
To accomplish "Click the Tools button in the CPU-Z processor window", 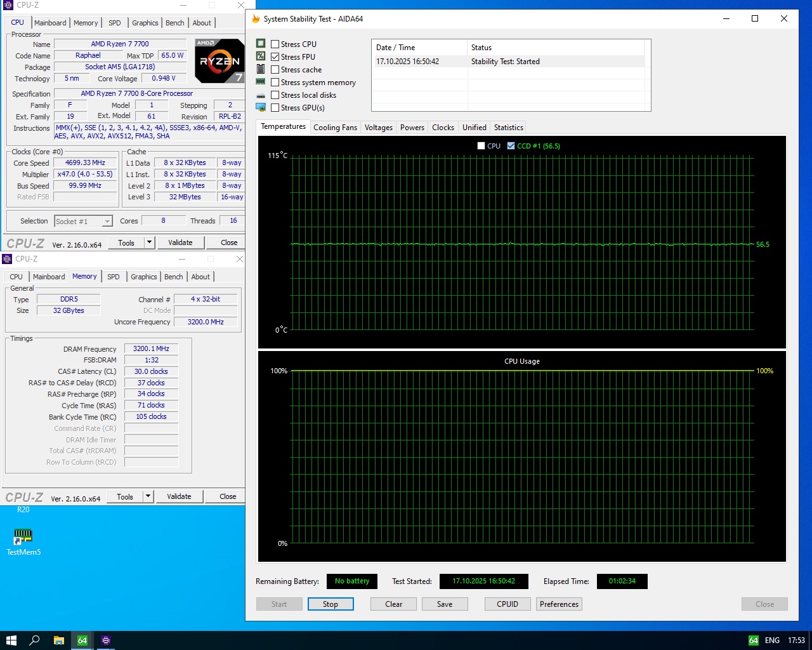I will click(x=126, y=242).
